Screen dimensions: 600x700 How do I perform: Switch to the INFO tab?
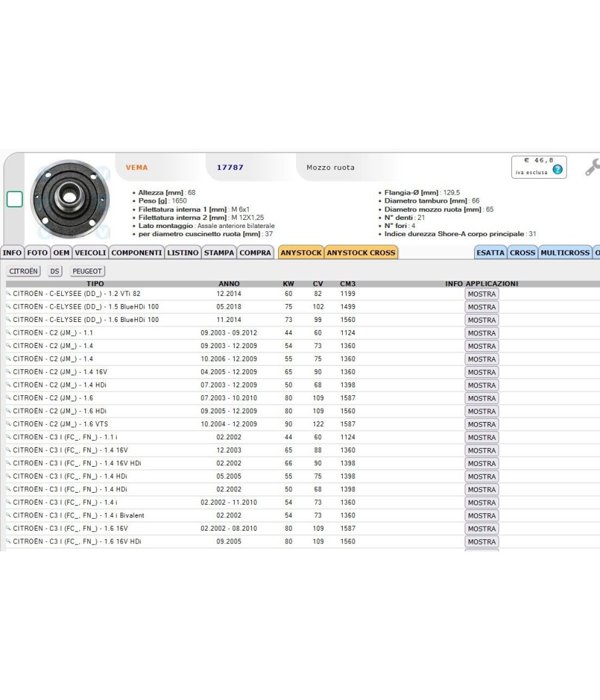[x=12, y=253]
